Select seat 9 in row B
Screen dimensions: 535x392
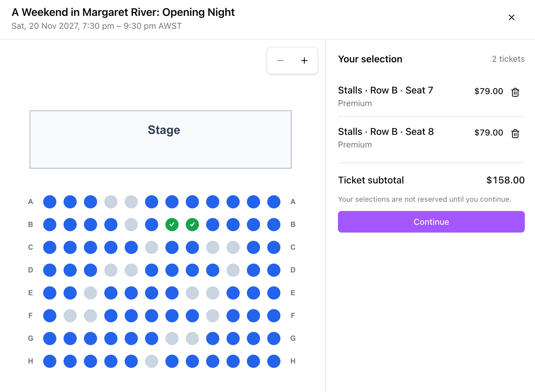213,224
